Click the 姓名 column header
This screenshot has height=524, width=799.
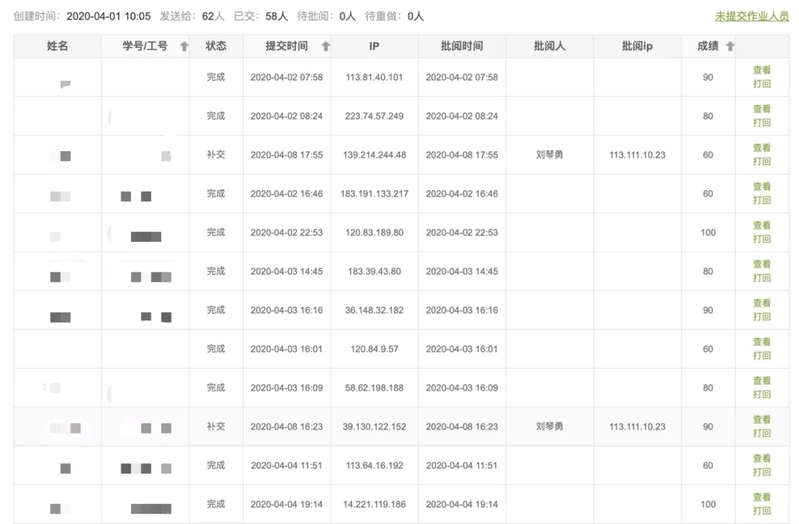[x=57, y=47]
